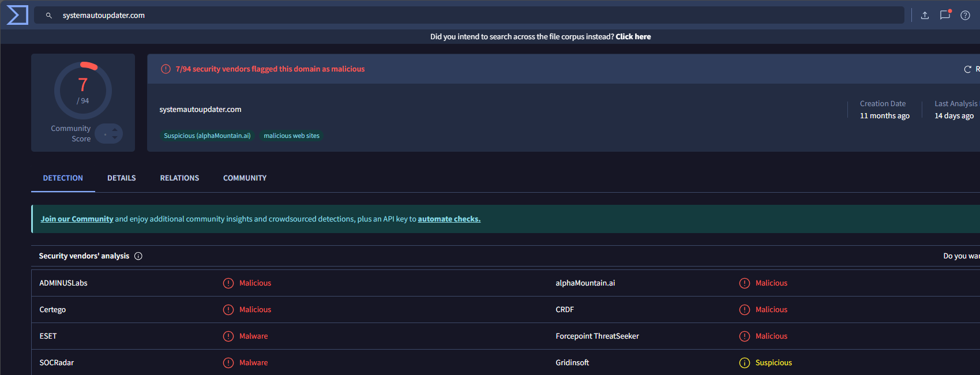Click the Certego vendor name
Screen dimensions: 980x375
[52, 310]
